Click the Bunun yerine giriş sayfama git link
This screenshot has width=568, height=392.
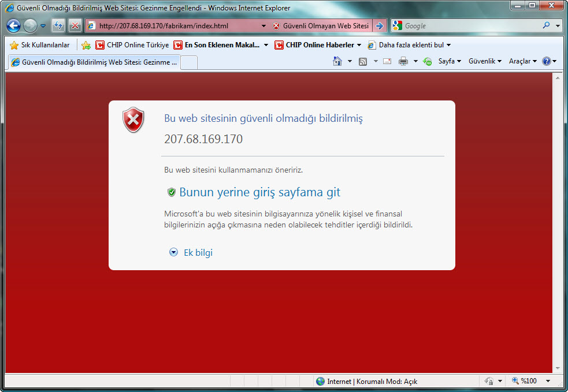click(x=259, y=192)
